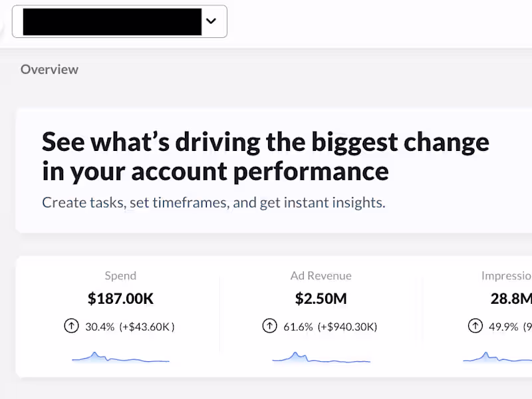The height and width of the screenshot is (399, 532).
Task: Click the Ad Revenue 61.6% change percentage
Action: (298, 327)
